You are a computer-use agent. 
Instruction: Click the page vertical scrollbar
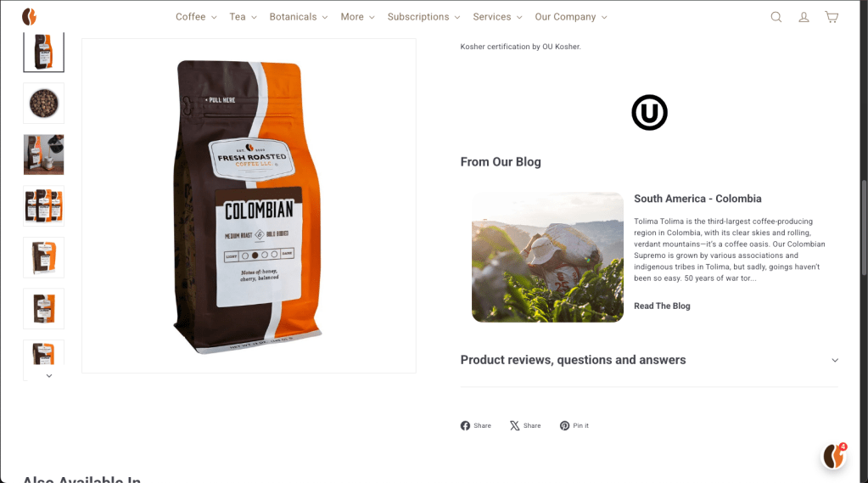coord(864,227)
